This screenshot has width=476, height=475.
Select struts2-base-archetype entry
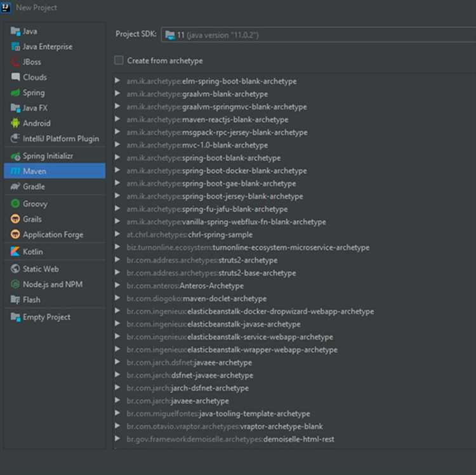(211, 273)
